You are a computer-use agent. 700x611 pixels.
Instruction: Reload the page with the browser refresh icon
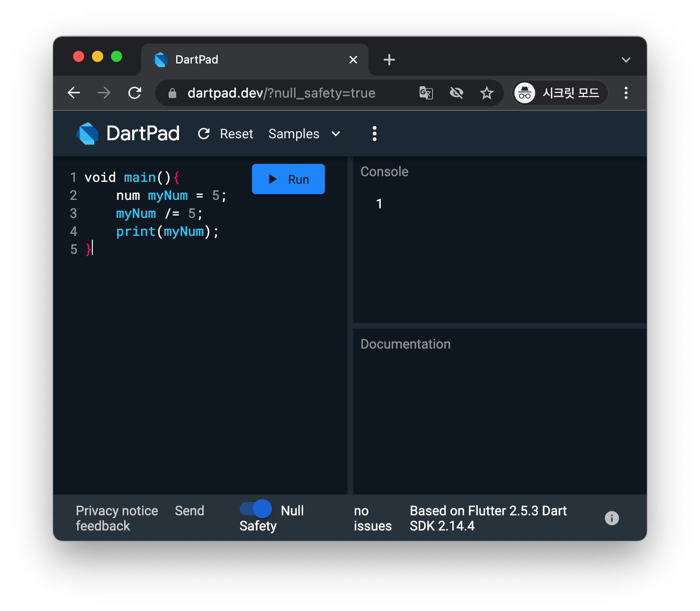(135, 93)
